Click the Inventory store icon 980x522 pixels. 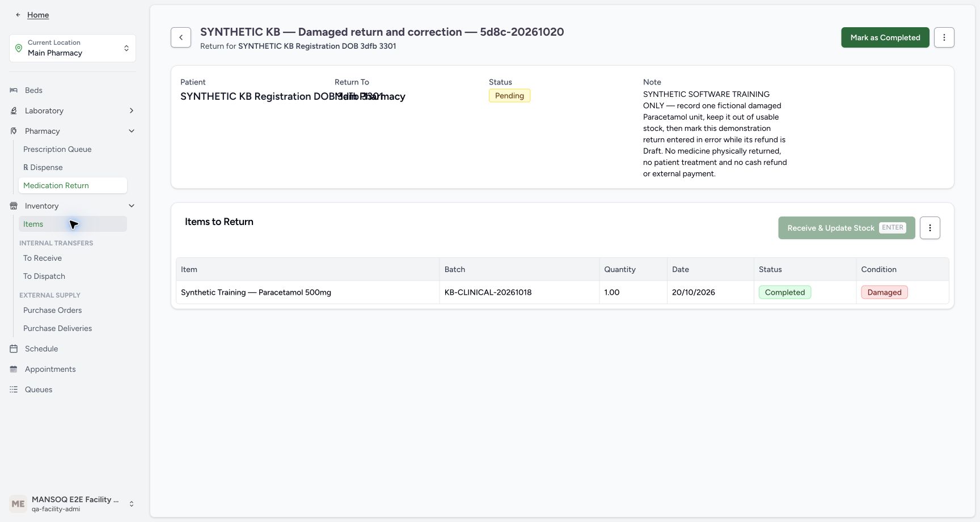[14, 206]
